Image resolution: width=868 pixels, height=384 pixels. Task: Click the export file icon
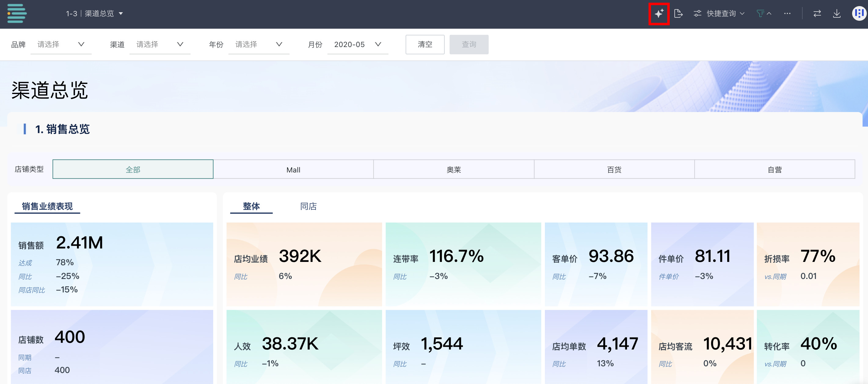click(x=678, y=13)
